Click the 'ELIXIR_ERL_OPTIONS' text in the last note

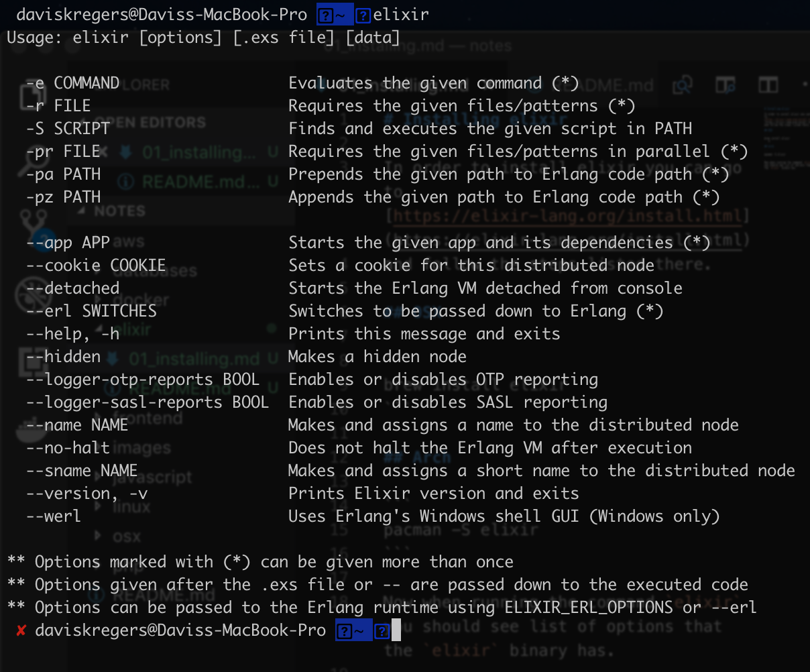pos(588,608)
